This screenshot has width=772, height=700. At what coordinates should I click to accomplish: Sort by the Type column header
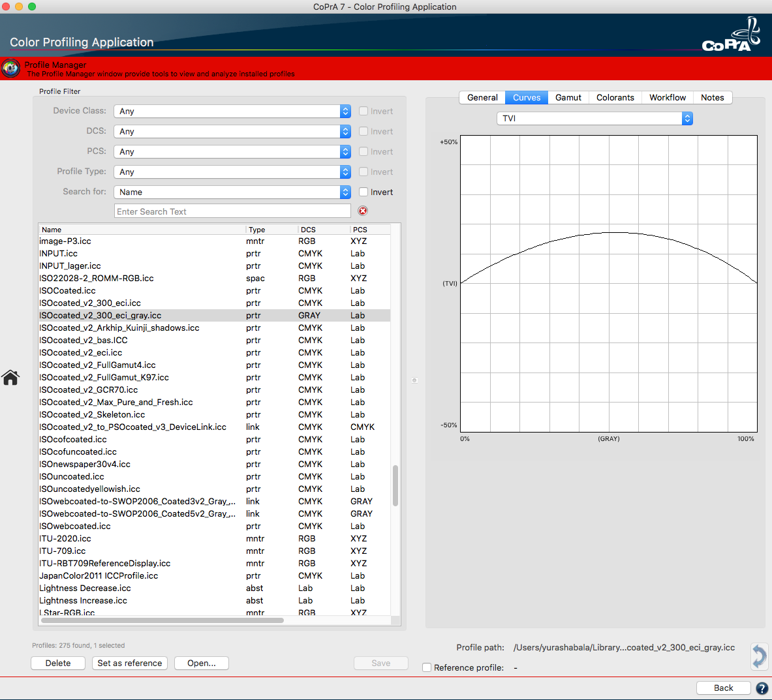click(271, 230)
